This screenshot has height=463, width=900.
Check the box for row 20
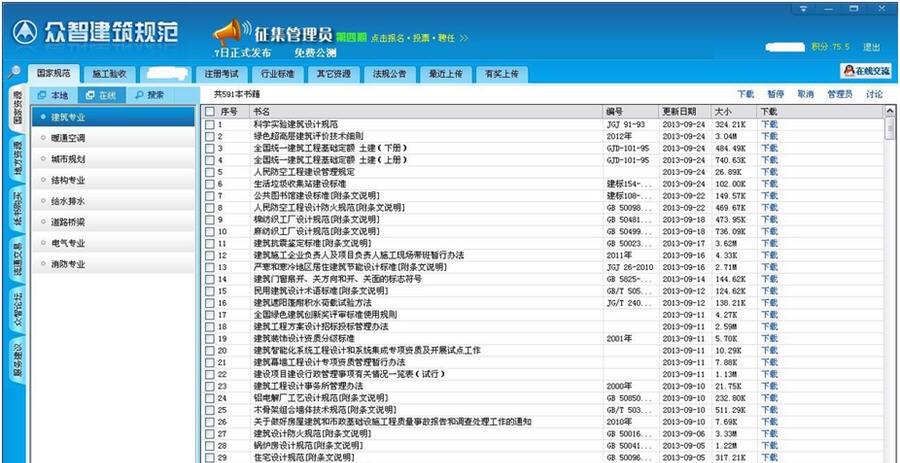(210, 350)
